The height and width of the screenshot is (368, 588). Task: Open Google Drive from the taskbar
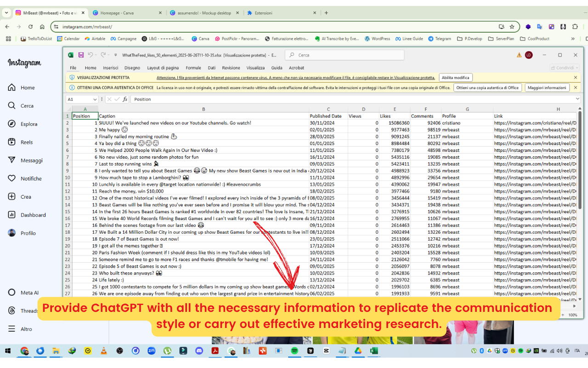pyautogui.click(x=358, y=351)
